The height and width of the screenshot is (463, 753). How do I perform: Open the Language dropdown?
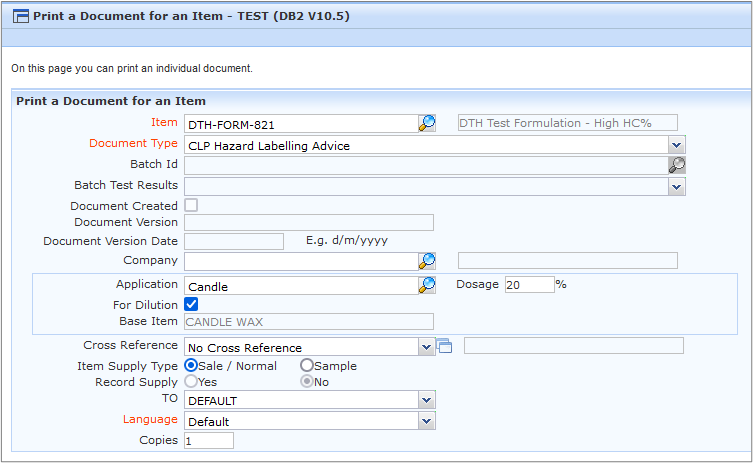(426, 421)
